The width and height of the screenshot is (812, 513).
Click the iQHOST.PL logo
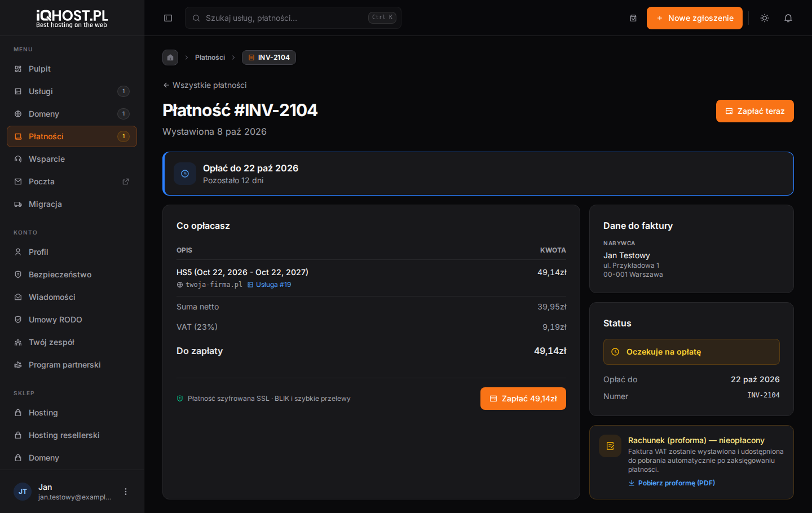pos(72,18)
